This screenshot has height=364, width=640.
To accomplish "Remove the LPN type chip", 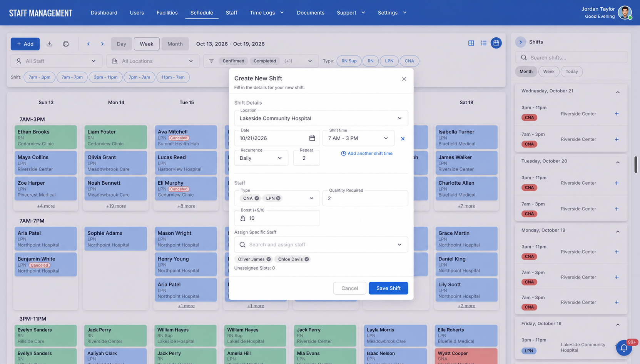I will tap(278, 198).
